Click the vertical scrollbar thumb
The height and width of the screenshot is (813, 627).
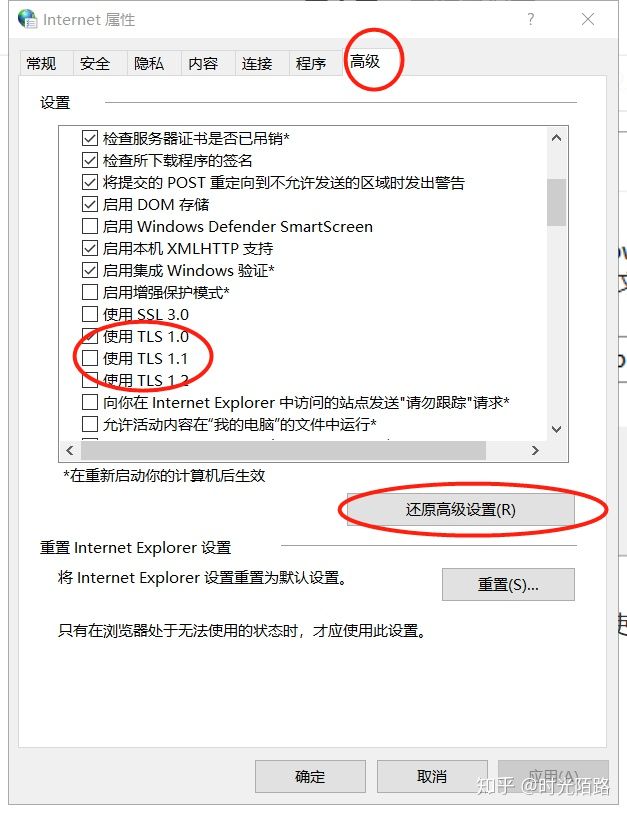(556, 202)
